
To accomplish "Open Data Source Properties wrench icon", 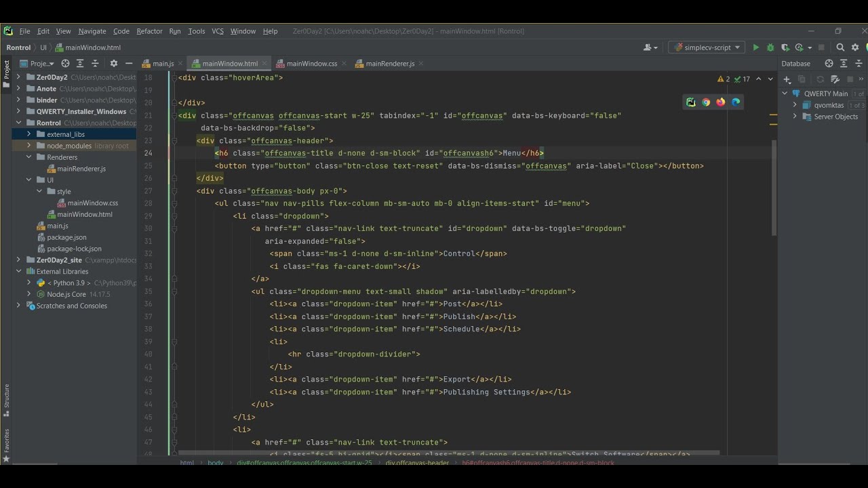I will pos(835,79).
